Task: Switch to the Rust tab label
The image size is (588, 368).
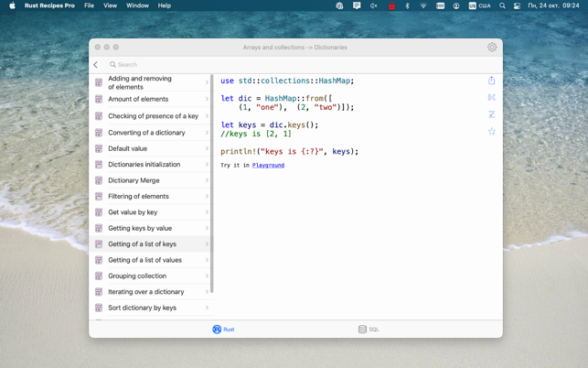Action: [229, 330]
